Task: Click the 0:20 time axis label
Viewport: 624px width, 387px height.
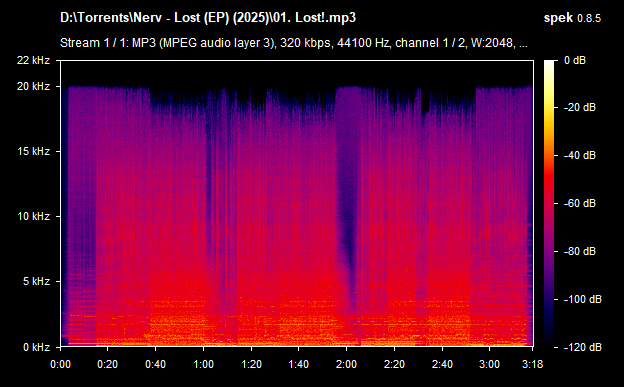Action: pyautogui.click(x=107, y=364)
